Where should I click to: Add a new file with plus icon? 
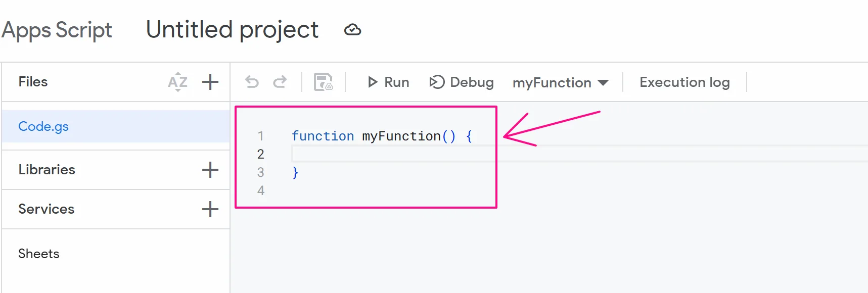coord(210,82)
